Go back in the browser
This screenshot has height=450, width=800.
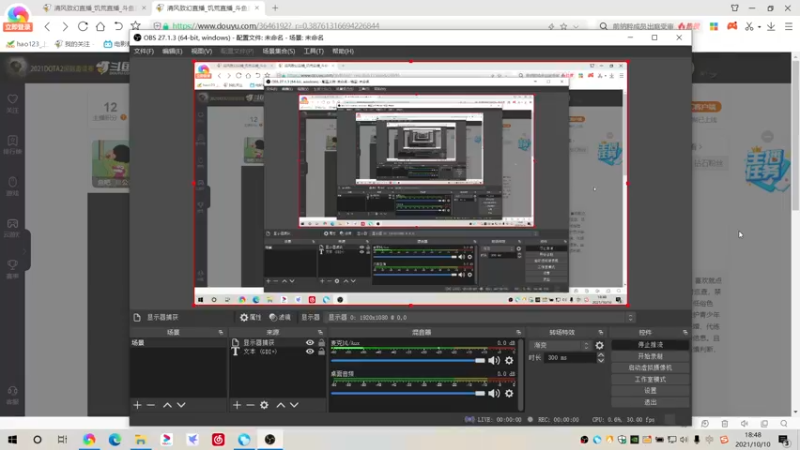point(47,26)
